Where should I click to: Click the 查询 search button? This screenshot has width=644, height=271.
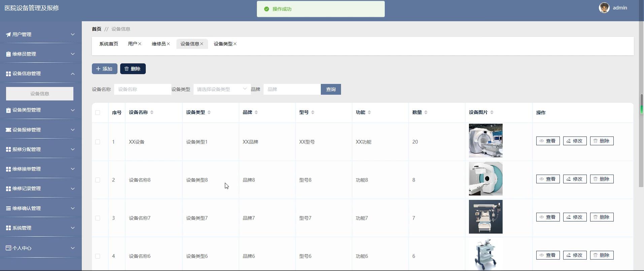[x=331, y=89]
